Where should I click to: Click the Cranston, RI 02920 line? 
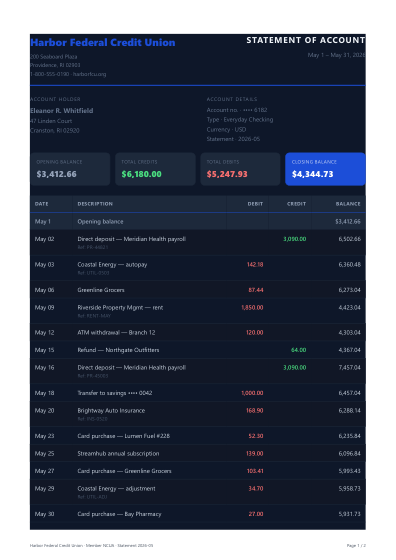coord(55,131)
